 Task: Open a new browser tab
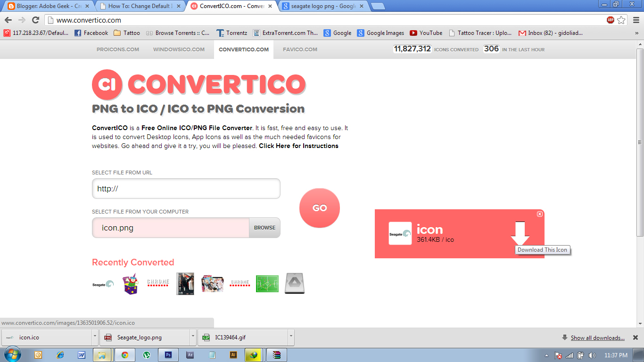pos(378,6)
